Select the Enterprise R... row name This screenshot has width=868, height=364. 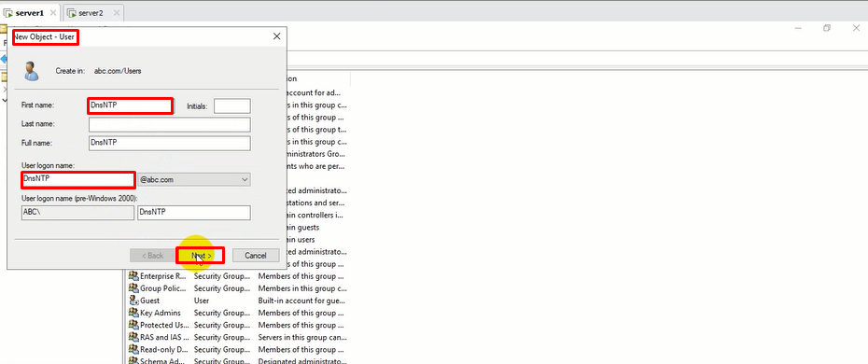[163, 276]
